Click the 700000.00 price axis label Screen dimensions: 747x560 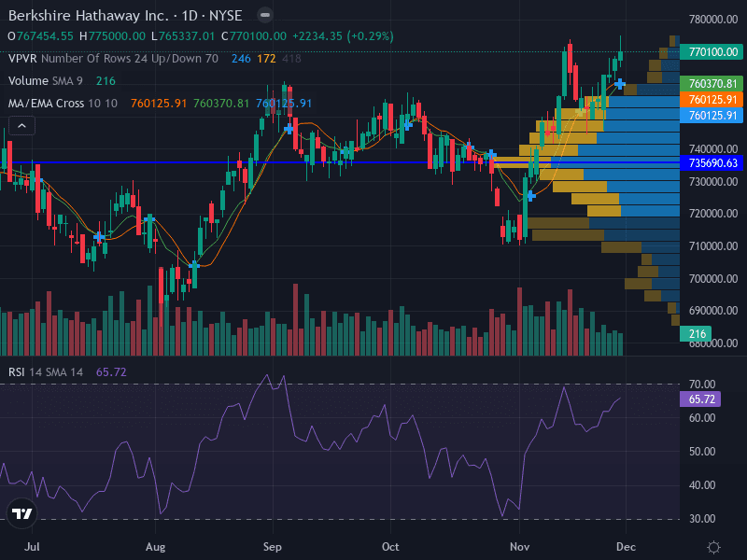pos(713,278)
